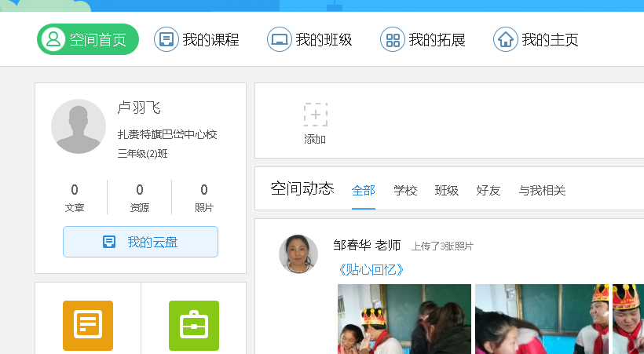Switch to the 与我相关 feed tab
This screenshot has height=354, width=644.
(x=542, y=191)
